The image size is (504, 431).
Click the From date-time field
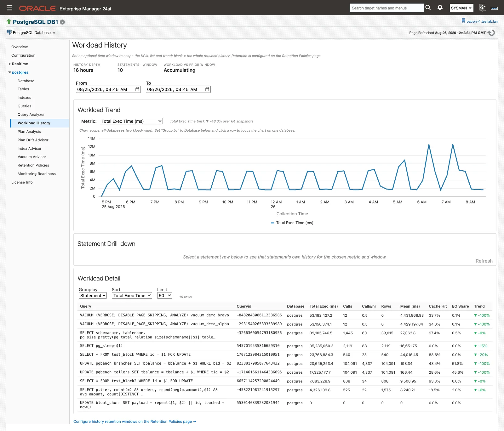point(108,89)
